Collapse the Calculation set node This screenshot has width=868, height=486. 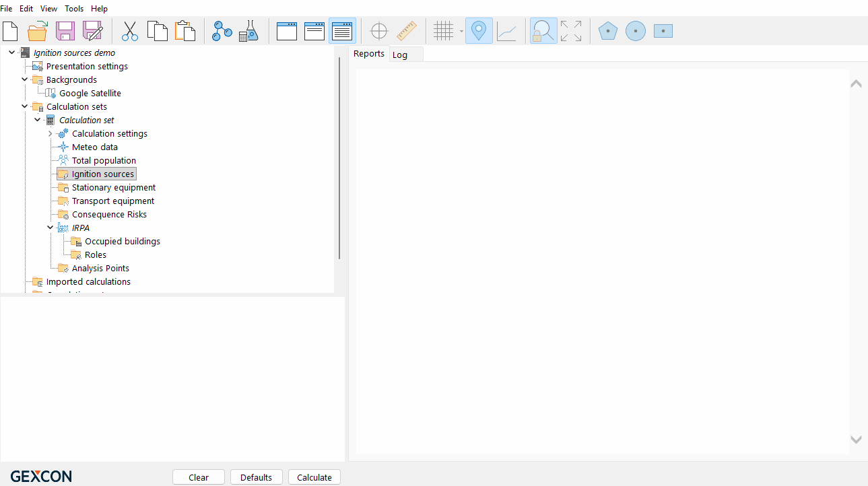(37, 120)
